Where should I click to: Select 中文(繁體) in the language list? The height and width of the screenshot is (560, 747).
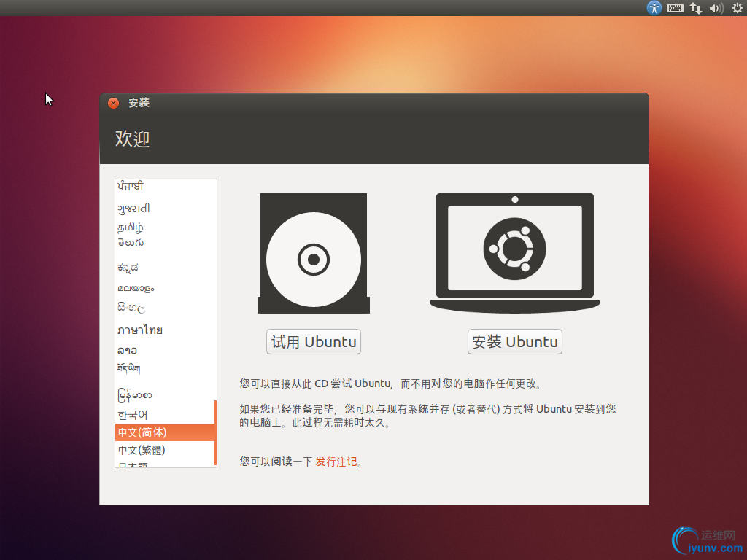point(165,450)
